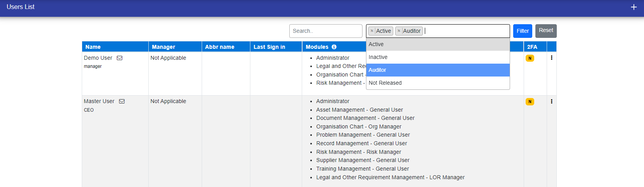Click the plus icon to add user
The image size is (644, 187).
[x=633, y=7]
